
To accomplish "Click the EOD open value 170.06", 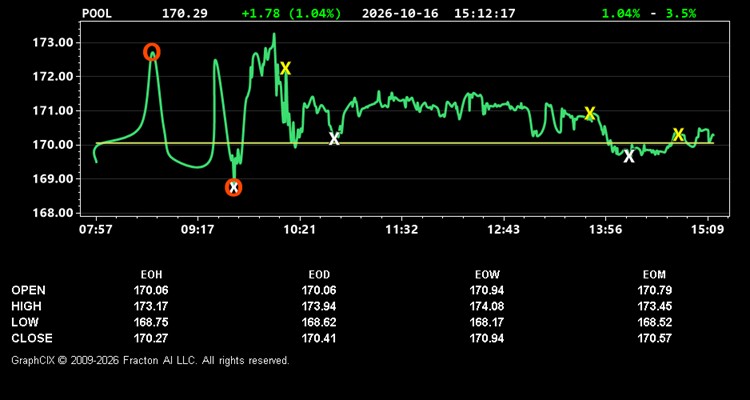I will (319, 290).
